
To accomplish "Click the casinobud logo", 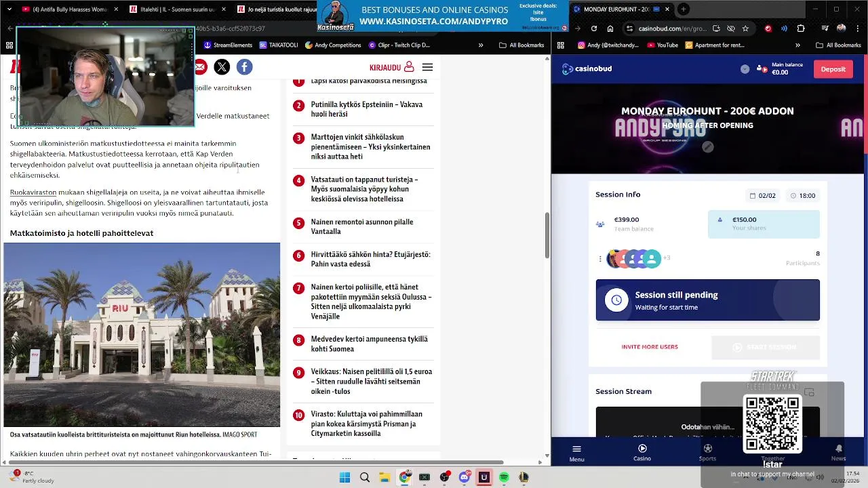I will (587, 68).
